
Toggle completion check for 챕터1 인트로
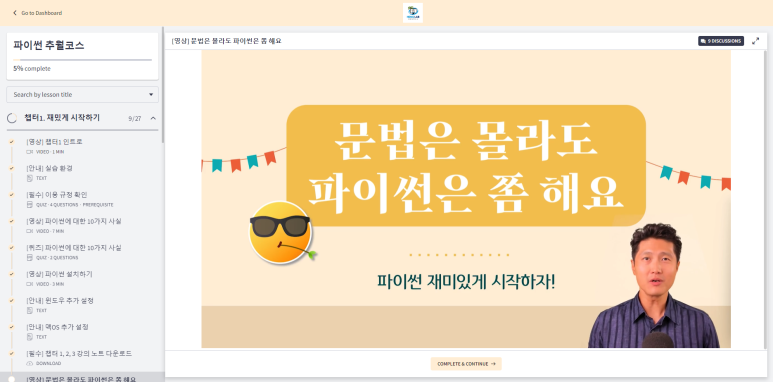point(11,142)
